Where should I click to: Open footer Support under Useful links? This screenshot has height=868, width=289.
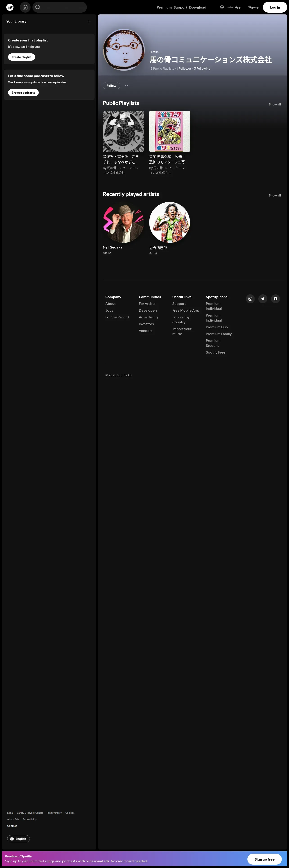coord(179,304)
